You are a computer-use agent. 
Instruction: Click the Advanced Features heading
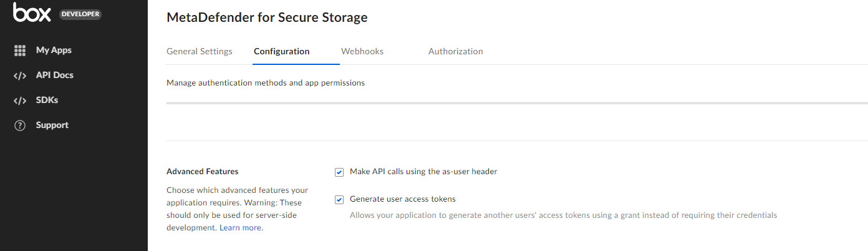203,171
